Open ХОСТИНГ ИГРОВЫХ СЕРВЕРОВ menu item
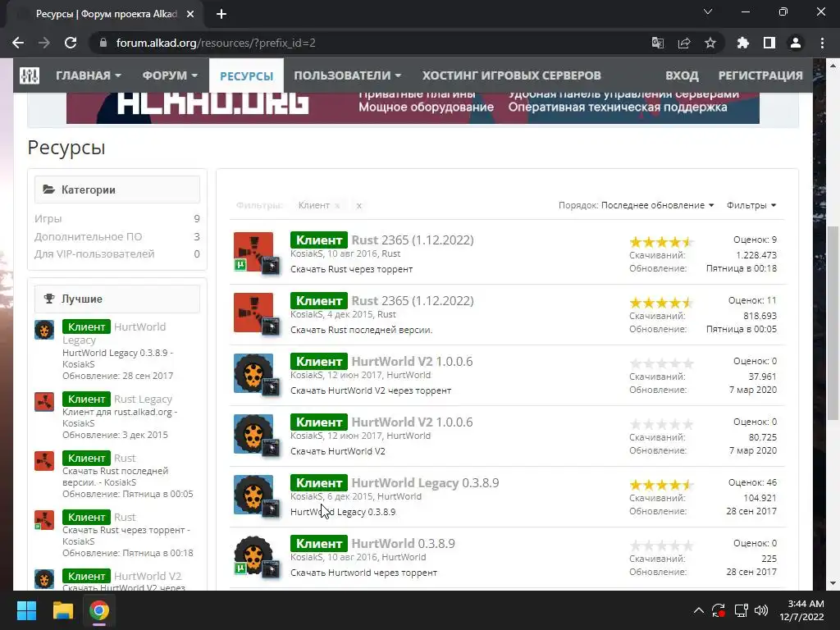Screen dimensions: 840x630 511,75
